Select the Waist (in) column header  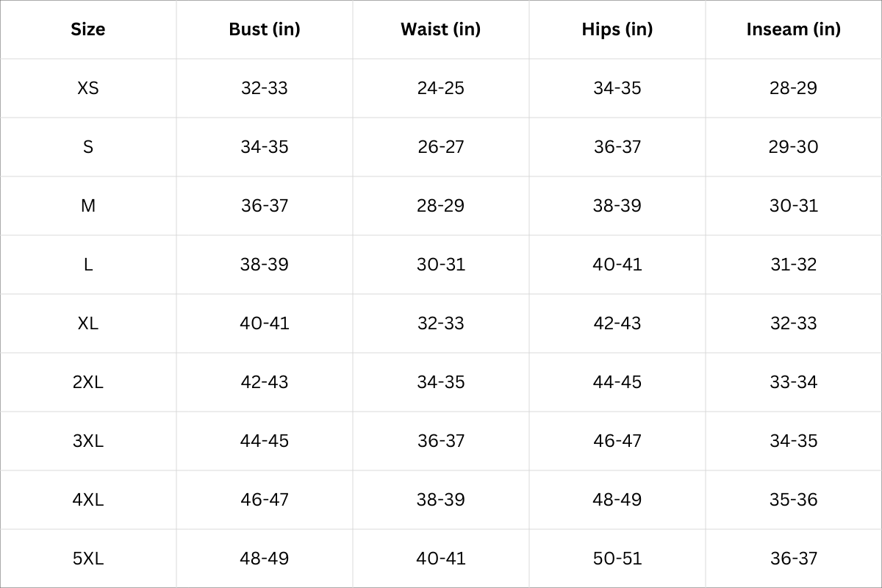[x=440, y=29]
